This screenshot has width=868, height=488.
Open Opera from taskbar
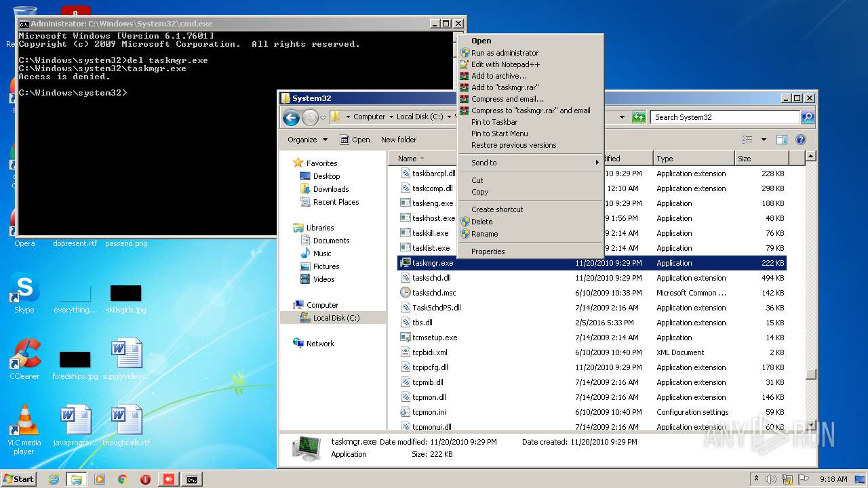(x=145, y=479)
